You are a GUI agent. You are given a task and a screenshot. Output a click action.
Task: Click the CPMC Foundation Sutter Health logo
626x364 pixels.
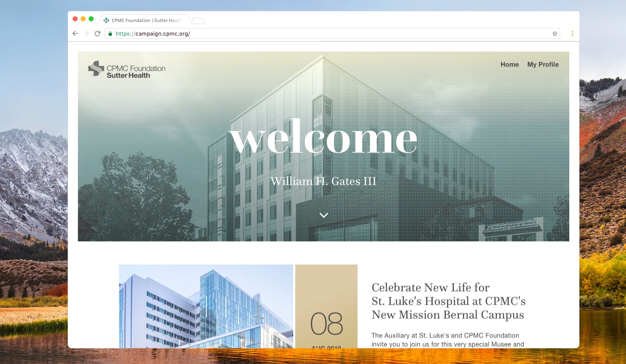click(127, 69)
